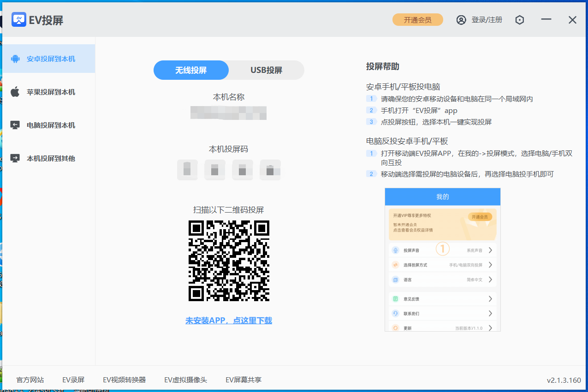Click help step 手机打开“EV投屏”app

coord(419,110)
